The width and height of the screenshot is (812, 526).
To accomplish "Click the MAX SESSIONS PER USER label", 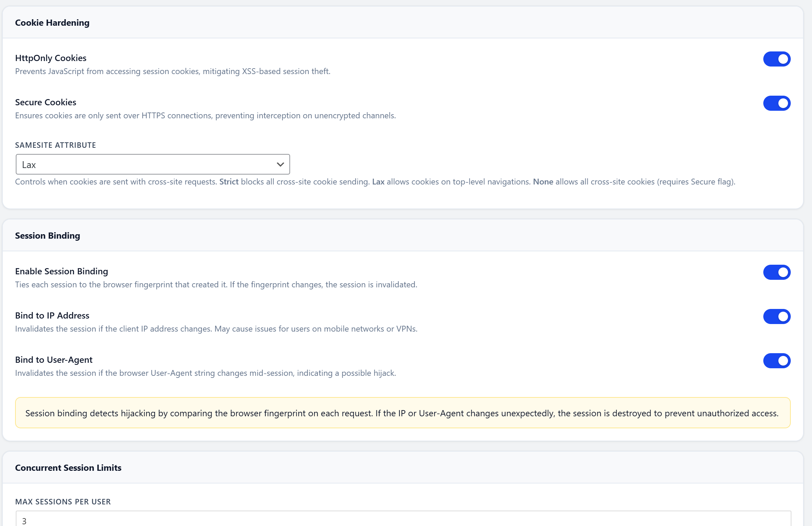I will point(63,502).
